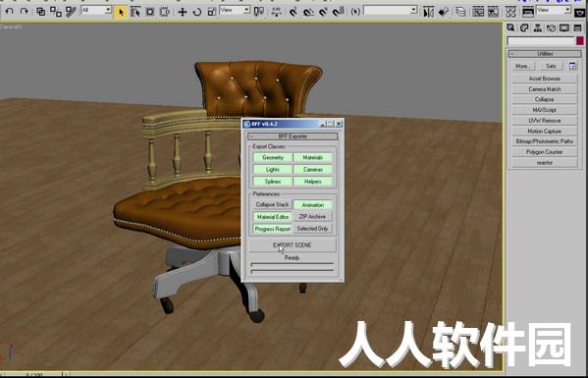Open Select by Name tool
This screenshot has width=588, height=378.
(x=135, y=12)
